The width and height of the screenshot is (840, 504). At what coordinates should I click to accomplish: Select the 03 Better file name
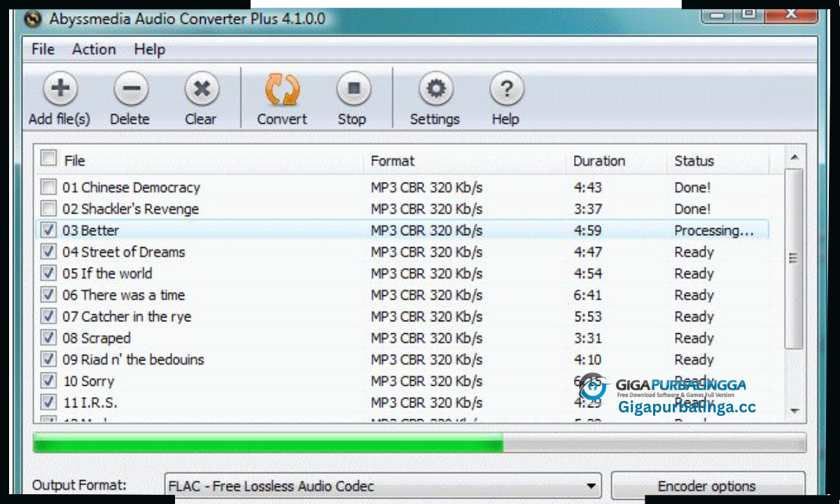pos(90,230)
